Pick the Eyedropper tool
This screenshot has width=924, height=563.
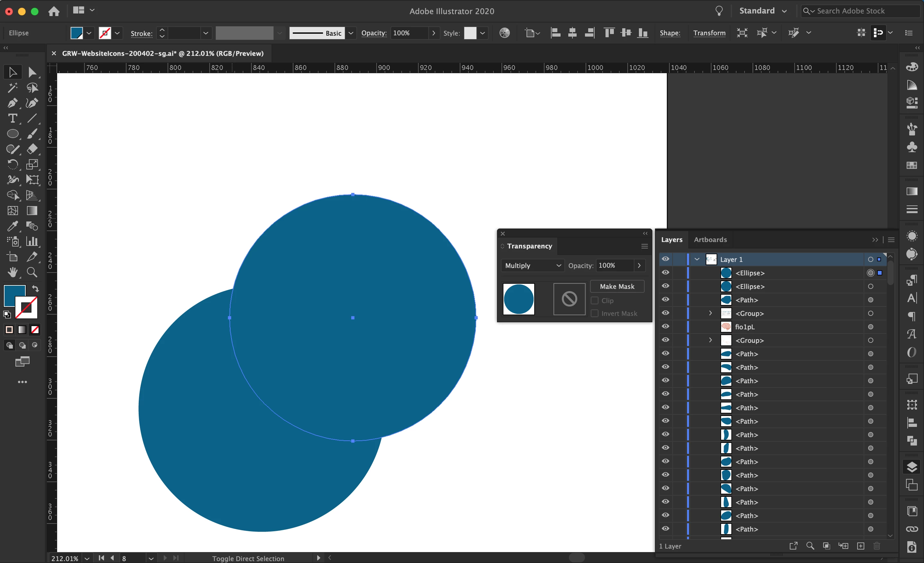click(x=13, y=226)
